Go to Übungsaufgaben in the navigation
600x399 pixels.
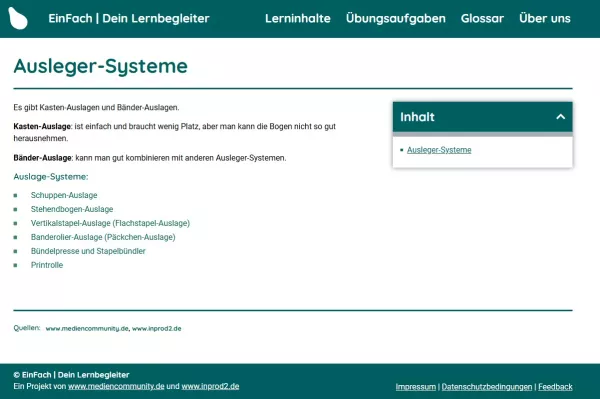396,18
